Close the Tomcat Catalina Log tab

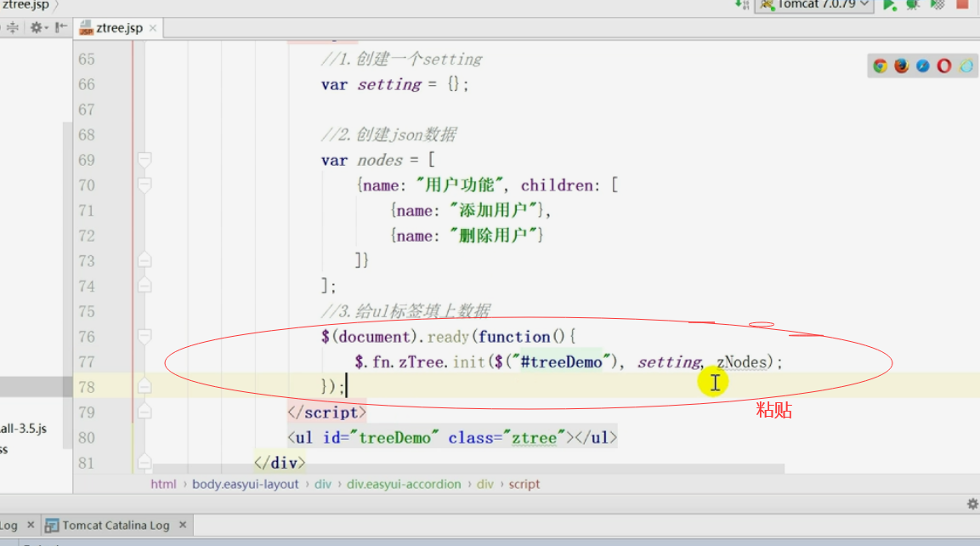pyautogui.click(x=183, y=525)
